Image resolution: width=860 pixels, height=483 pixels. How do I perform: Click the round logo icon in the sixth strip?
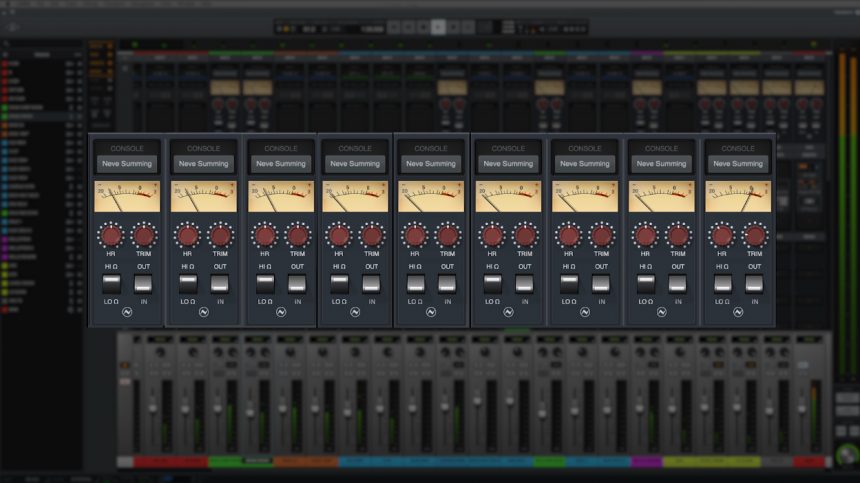click(x=508, y=312)
